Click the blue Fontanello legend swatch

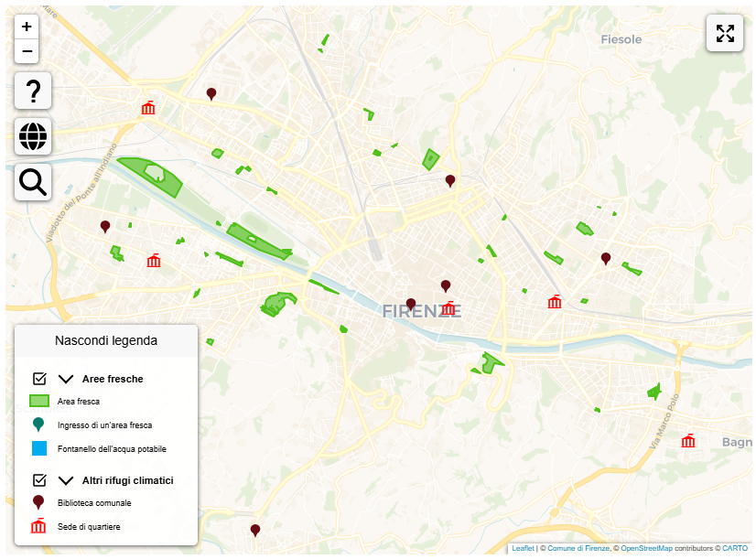(x=39, y=448)
